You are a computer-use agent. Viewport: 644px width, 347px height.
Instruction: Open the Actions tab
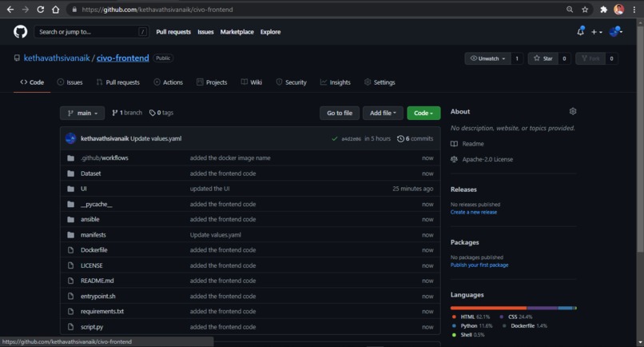click(x=169, y=82)
